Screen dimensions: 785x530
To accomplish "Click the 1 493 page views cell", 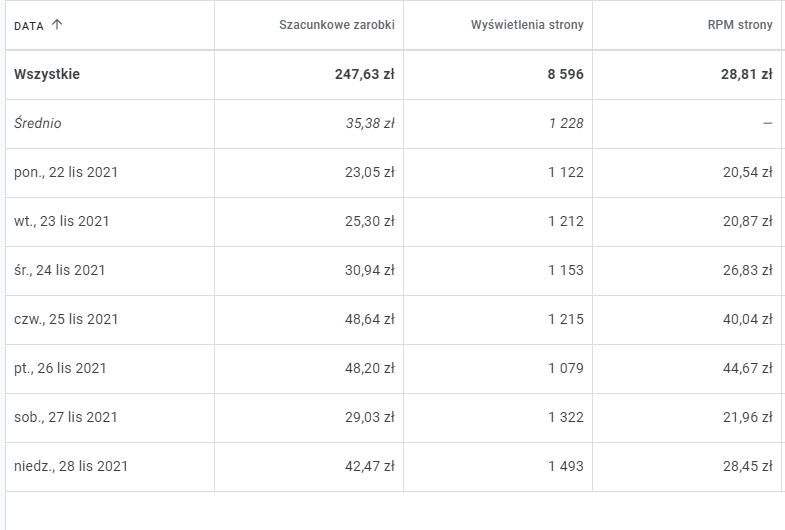I will tap(565, 466).
